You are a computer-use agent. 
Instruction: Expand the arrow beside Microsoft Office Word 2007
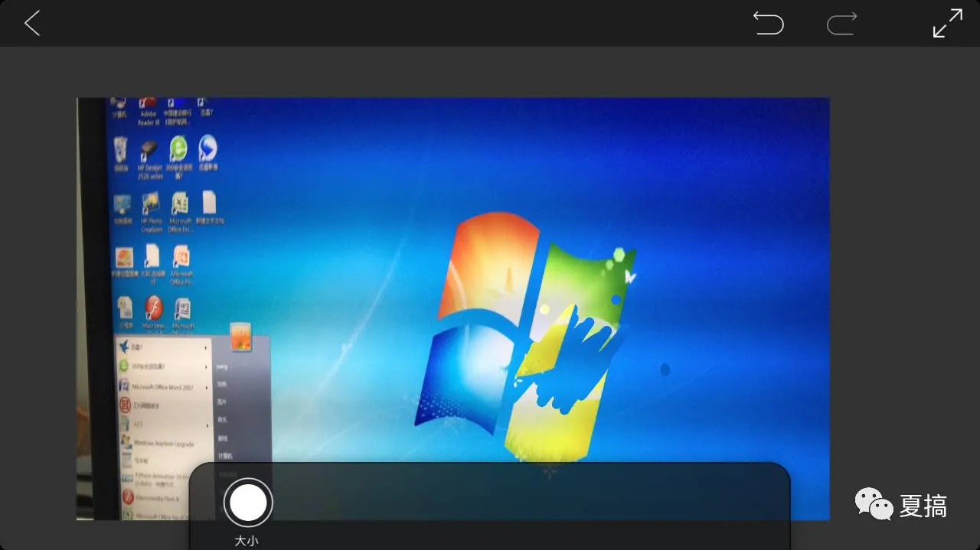click(x=206, y=387)
